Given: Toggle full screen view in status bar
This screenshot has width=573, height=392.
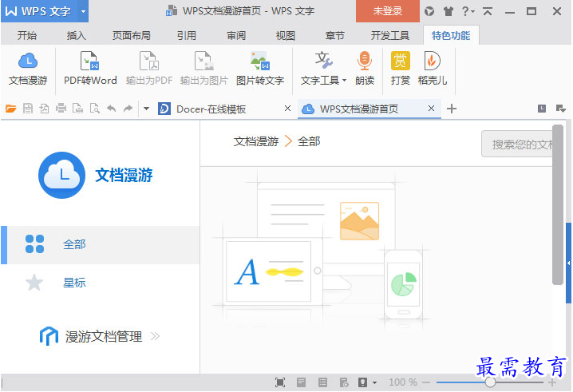Looking at the screenshot, I should coord(280,382).
